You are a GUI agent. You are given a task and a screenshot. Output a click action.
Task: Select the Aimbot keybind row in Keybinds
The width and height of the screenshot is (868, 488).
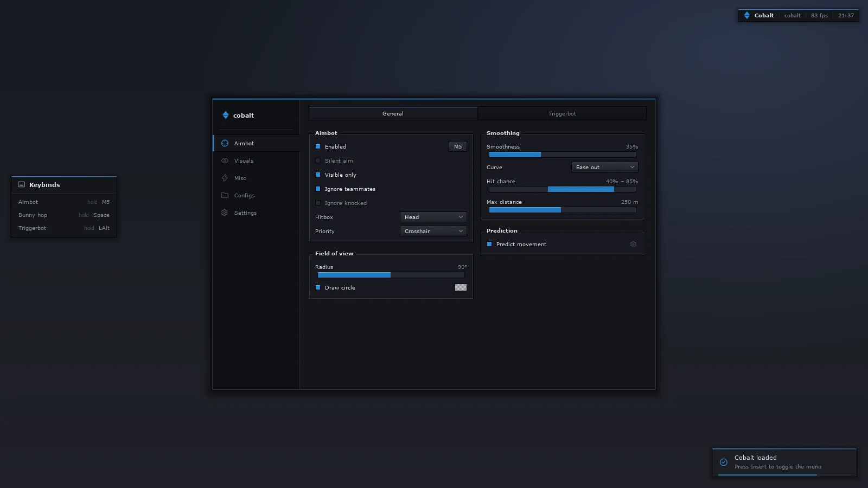point(64,202)
